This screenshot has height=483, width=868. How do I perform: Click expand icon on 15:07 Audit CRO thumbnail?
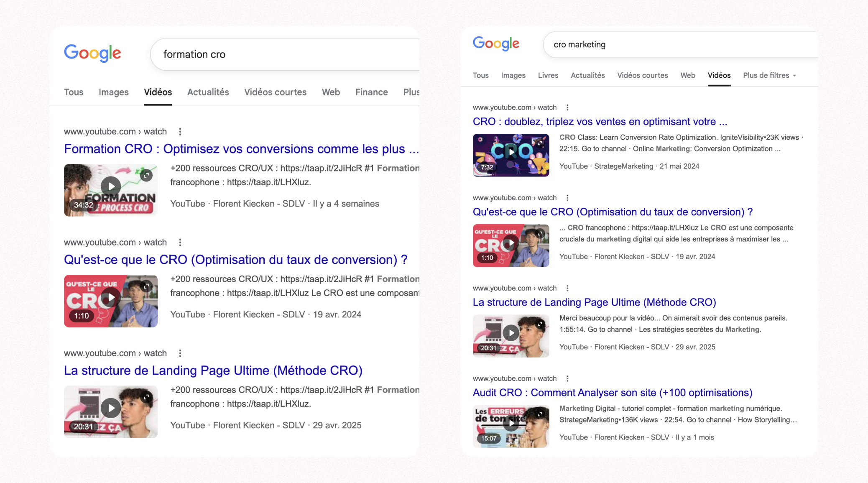pyautogui.click(x=540, y=414)
